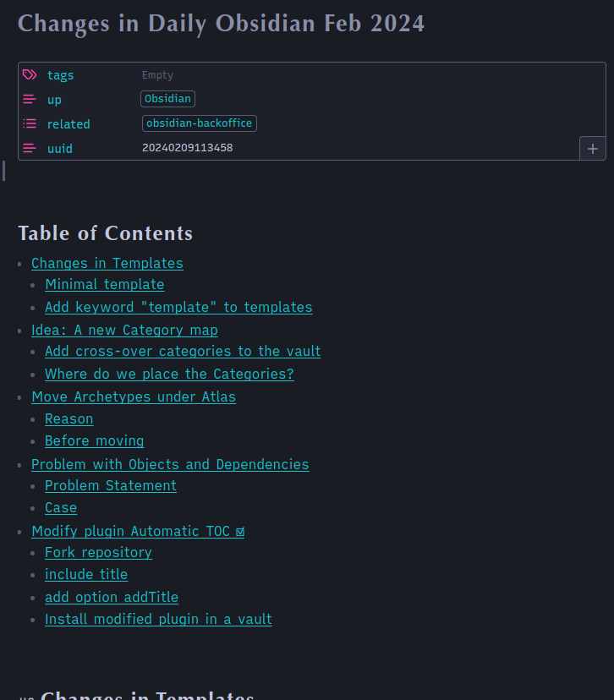The width and height of the screenshot is (614, 700).
Task: Open Problem with Objects and Dependencies link
Action: pyautogui.click(x=170, y=464)
